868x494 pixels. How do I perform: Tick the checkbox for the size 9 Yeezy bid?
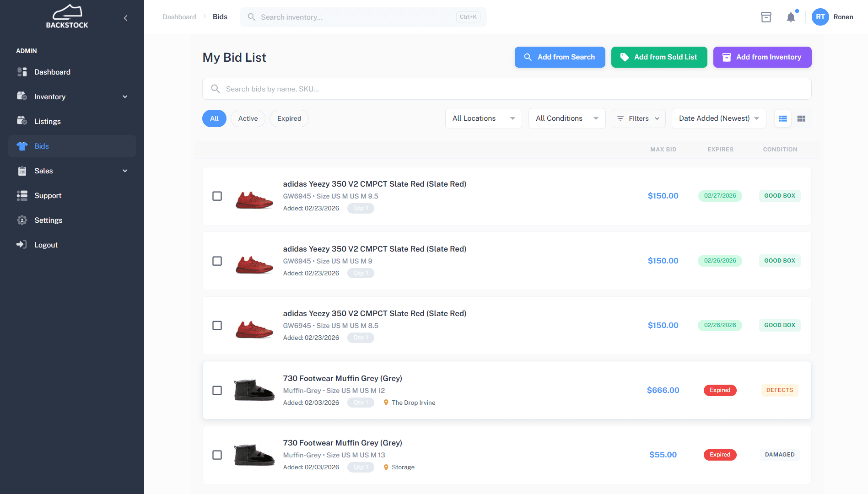[x=217, y=261]
